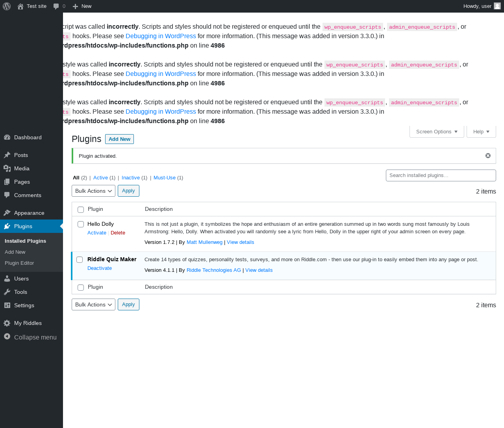Viewport: 504px width, 428px height.
Task: Dismiss the Plugin activated notice
Action: [x=488, y=156]
